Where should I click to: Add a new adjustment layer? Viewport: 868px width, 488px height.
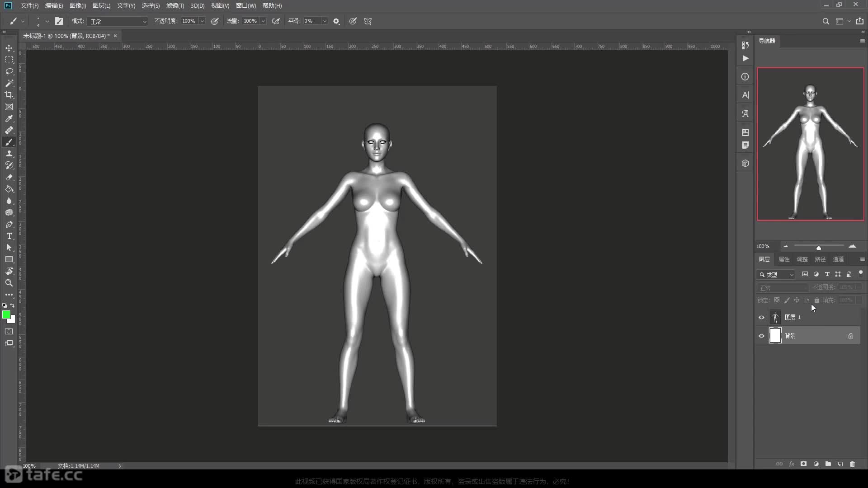click(x=816, y=464)
